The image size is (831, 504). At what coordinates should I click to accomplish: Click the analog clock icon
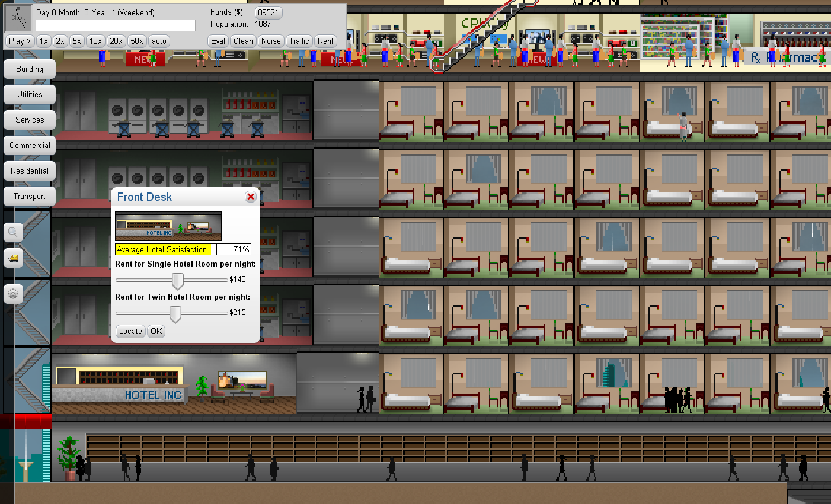[x=18, y=18]
